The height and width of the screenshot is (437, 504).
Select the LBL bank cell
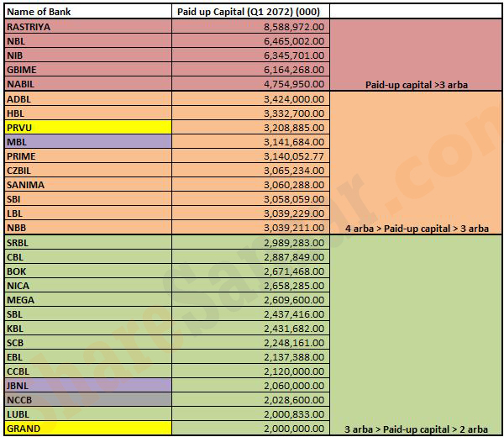(88, 213)
